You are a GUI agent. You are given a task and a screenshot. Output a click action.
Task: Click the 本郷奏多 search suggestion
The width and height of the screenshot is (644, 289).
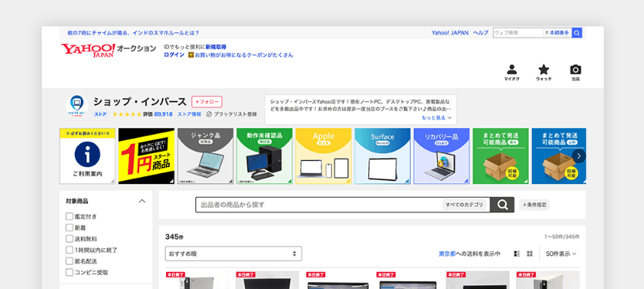[558, 33]
